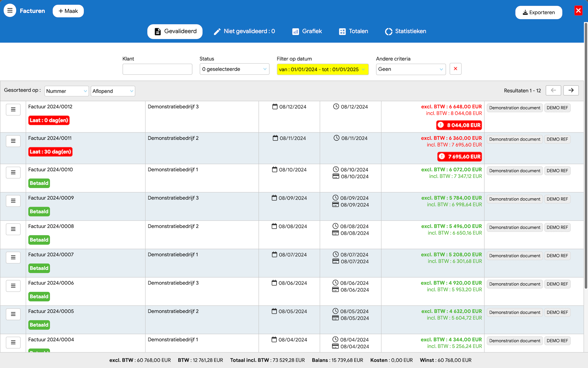Select the Gevalideerd tab
Image resolution: width=588 pixels, height=368 pixels.
175,31
